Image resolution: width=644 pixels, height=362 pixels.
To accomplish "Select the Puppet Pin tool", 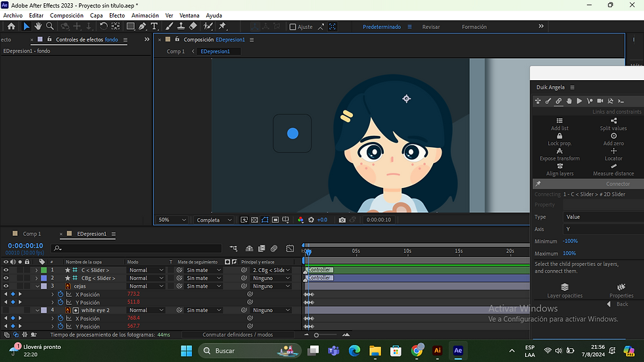I will 222,26.
